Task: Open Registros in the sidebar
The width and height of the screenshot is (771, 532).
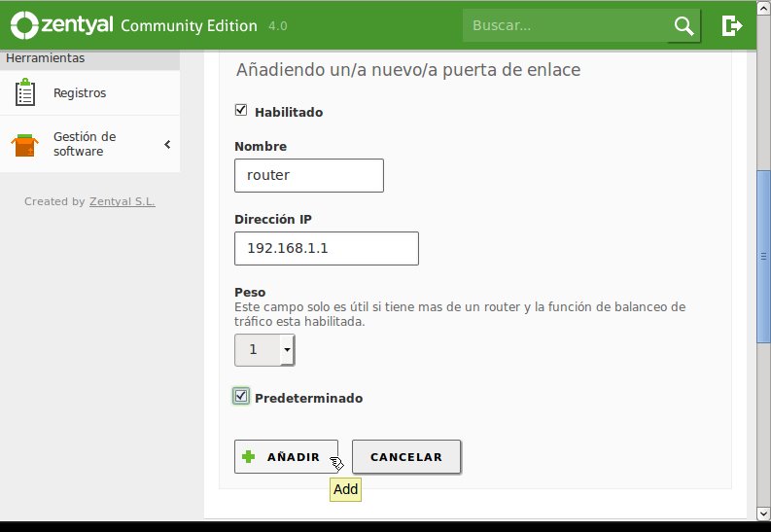Action: [x=90, y=93]
